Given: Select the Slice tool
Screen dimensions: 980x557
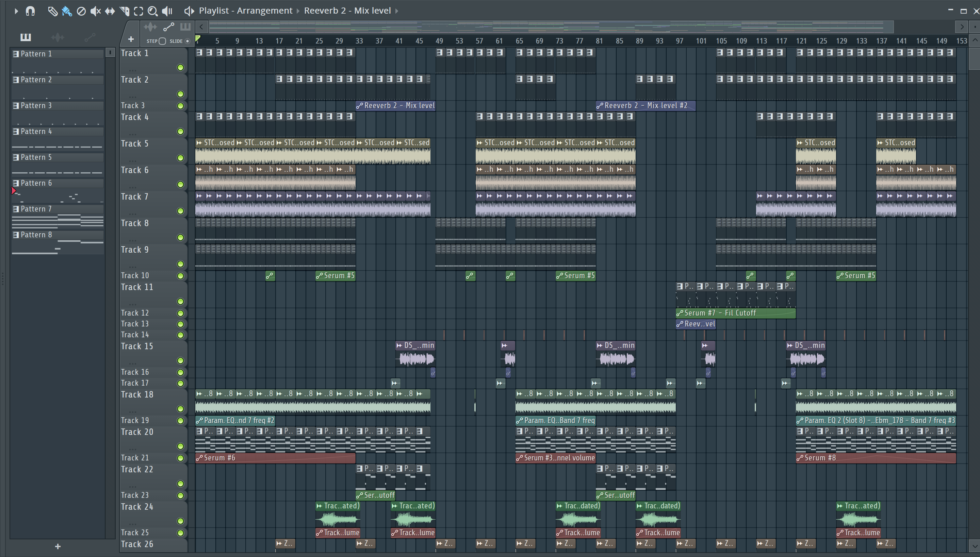Looking at the screenshot, I should pos(125,11).
